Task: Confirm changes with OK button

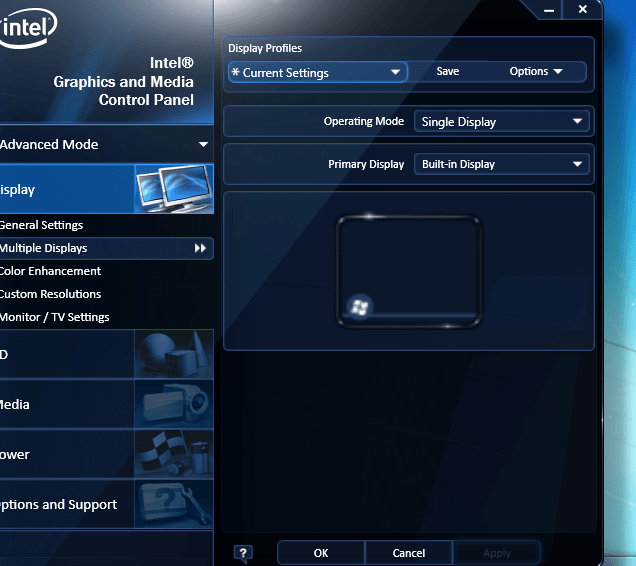Action: tap(321, 553)
